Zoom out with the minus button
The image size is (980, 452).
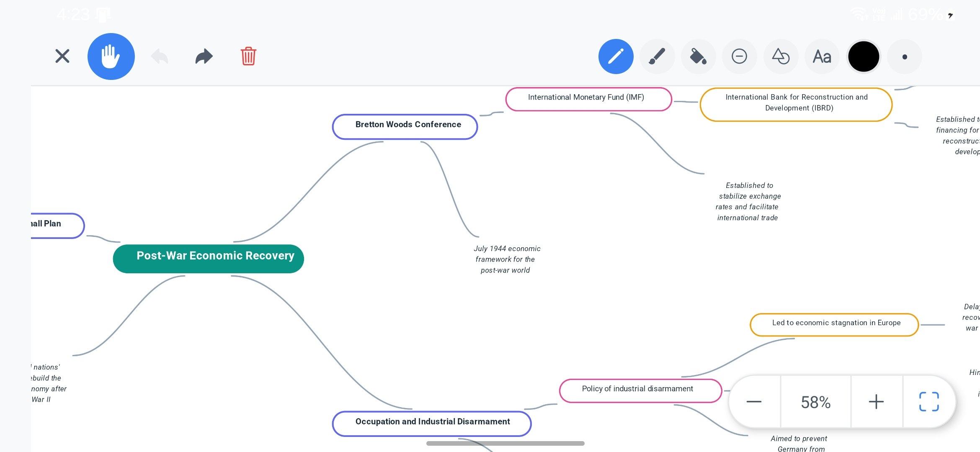coord(754,402)
